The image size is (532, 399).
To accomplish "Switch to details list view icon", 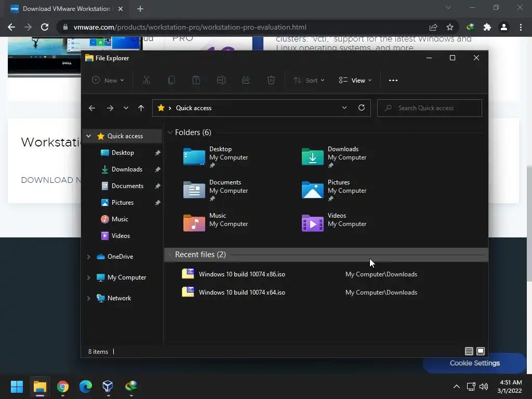I will pos(469,351).
